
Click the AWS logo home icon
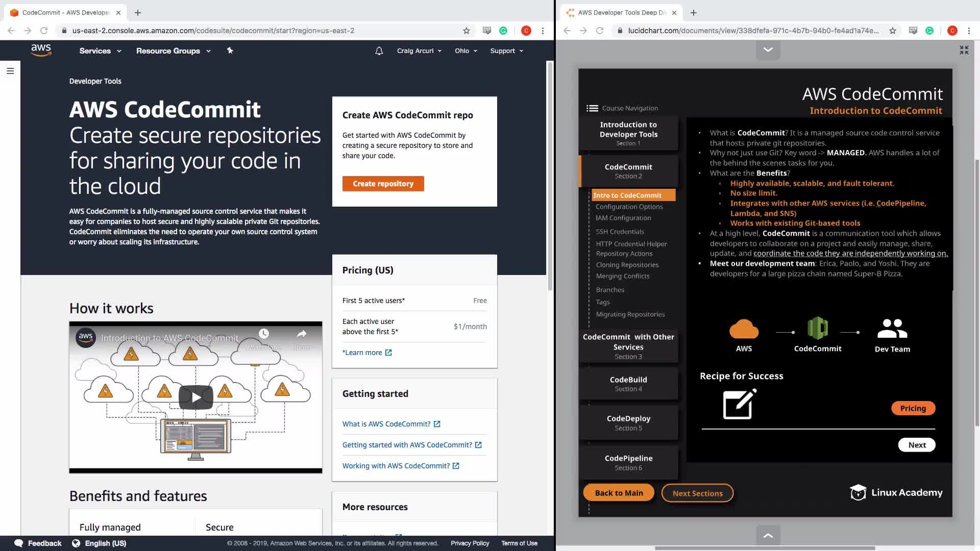tap(41, 50)
